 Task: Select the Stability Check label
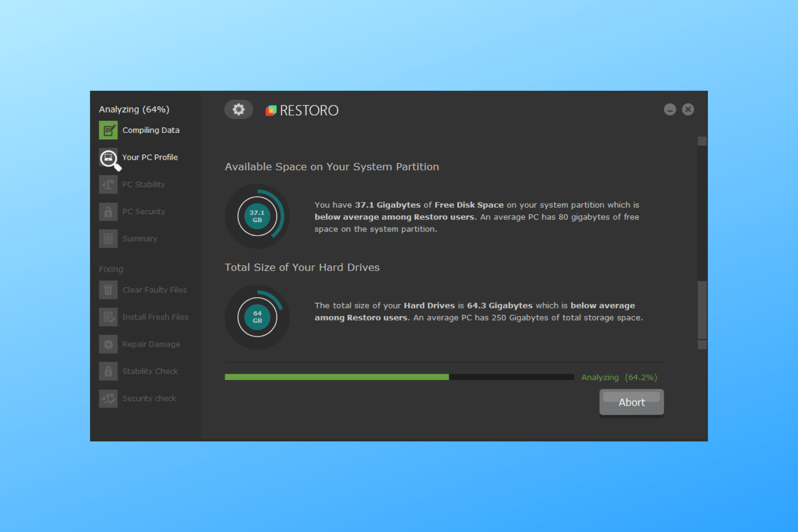tap(150, 371)
